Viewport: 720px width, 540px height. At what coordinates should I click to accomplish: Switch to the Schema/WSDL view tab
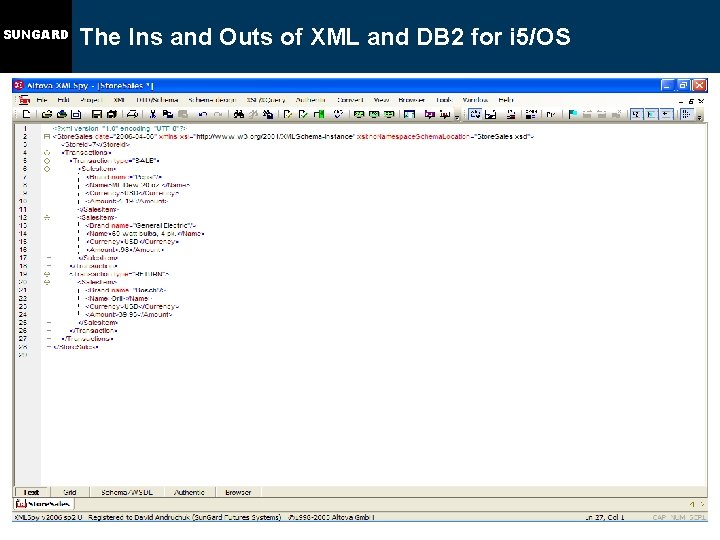[127, 492]
